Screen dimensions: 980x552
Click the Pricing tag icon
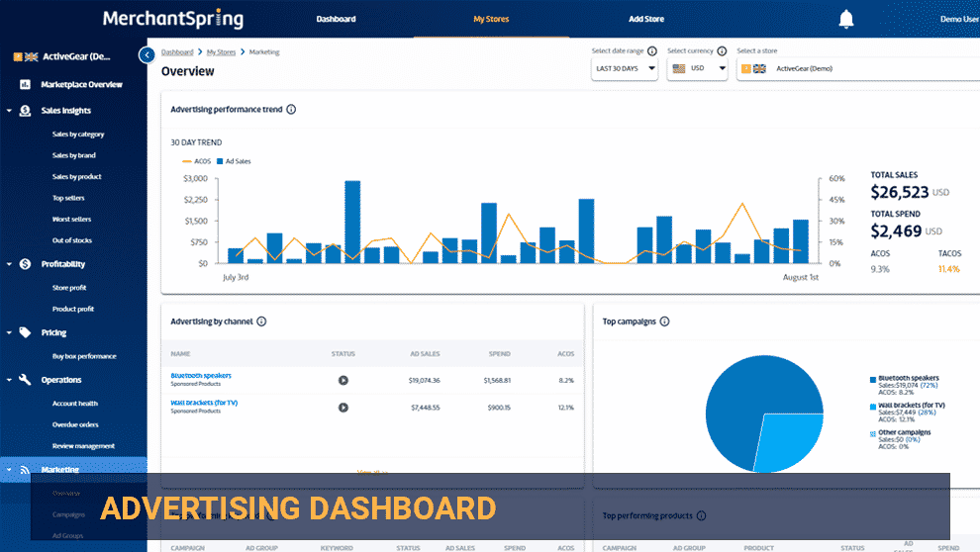click(x=25, y=332)
